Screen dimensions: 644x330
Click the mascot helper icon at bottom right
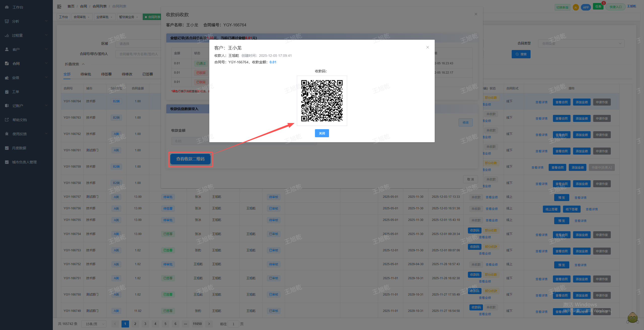[632, 318]
